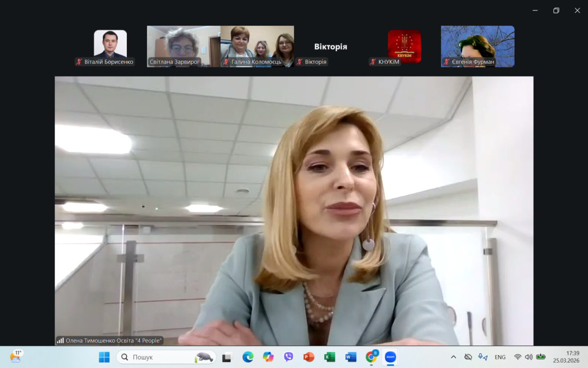The image size is (588, 368).
Task: Select Віталій Борисенко participant thumbnail
Action: point(110,46)
